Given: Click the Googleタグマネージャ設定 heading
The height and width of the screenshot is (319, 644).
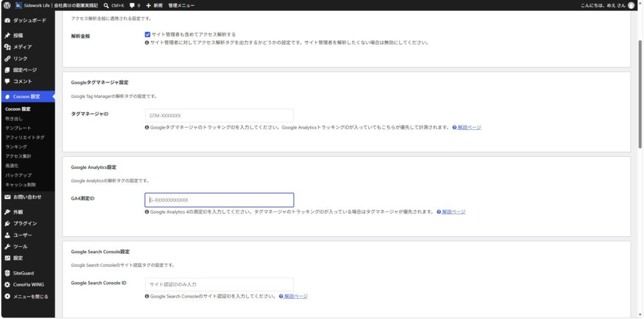Looking at the screenshot, I should 100,82.
